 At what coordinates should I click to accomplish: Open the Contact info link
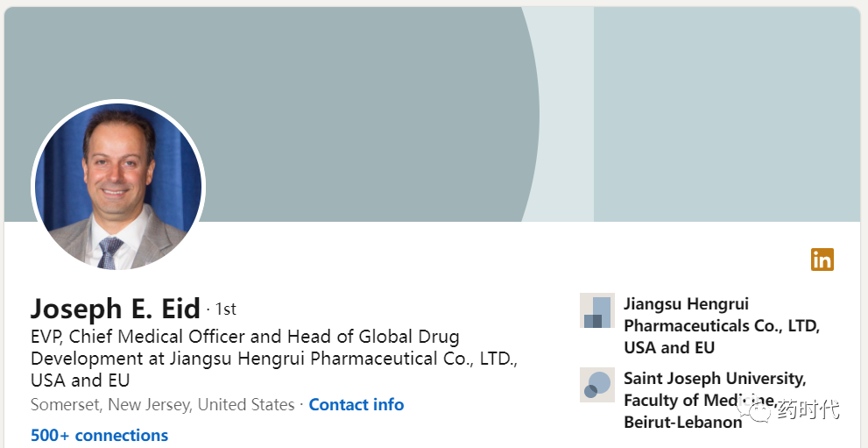356,405
